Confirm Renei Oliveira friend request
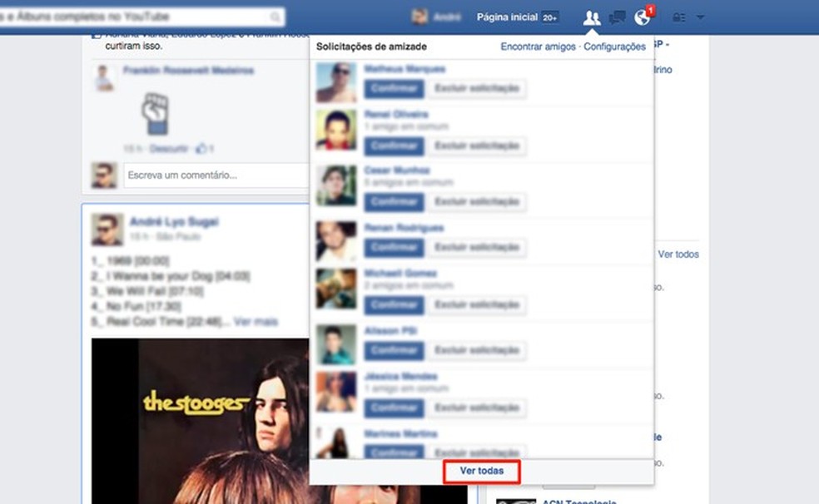 coord(395,146)
